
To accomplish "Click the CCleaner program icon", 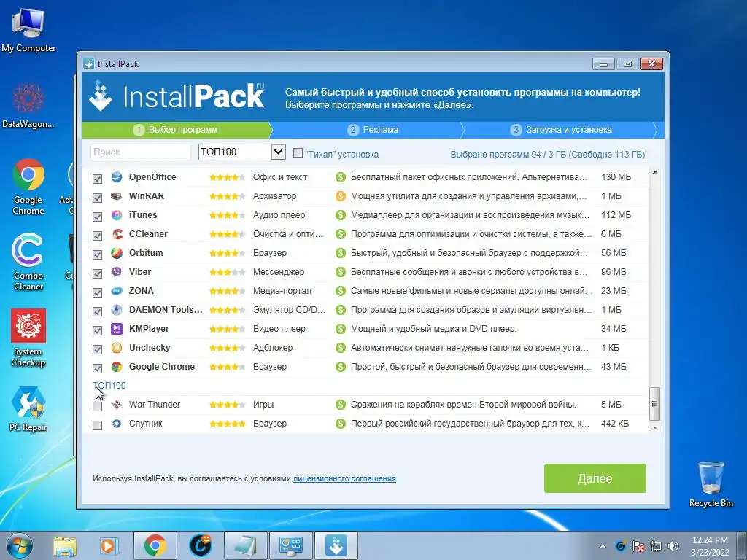I will click(x=117, y=234).
